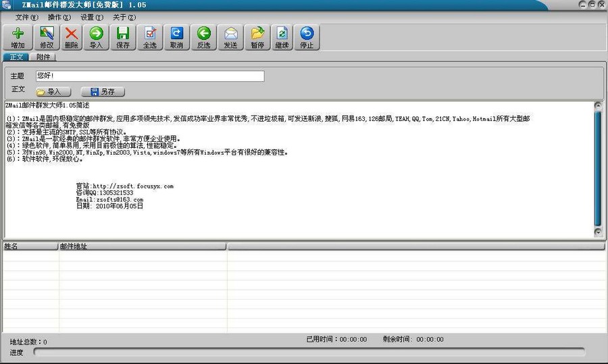Close the ZMail window

point(601,5)
